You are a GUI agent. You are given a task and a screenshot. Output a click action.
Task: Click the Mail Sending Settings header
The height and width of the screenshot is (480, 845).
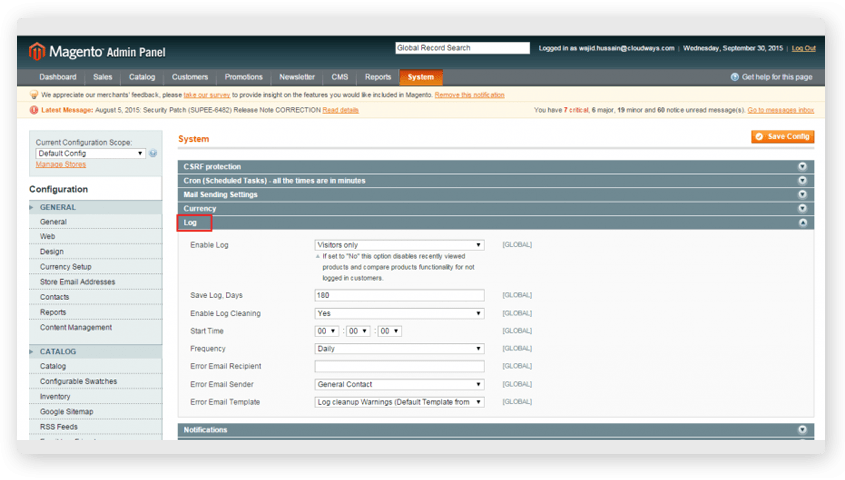point(496,194)
